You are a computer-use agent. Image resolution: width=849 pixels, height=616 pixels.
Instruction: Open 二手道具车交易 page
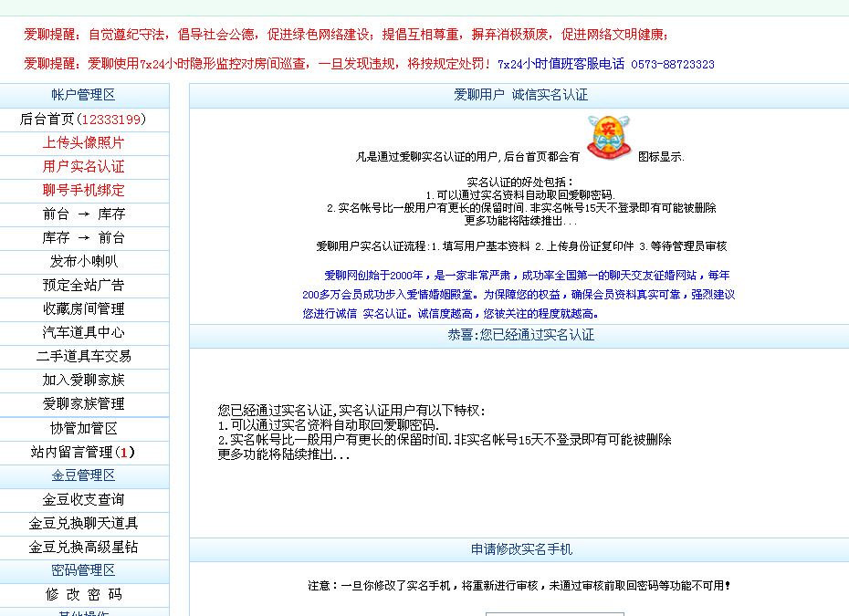point(83,356)
